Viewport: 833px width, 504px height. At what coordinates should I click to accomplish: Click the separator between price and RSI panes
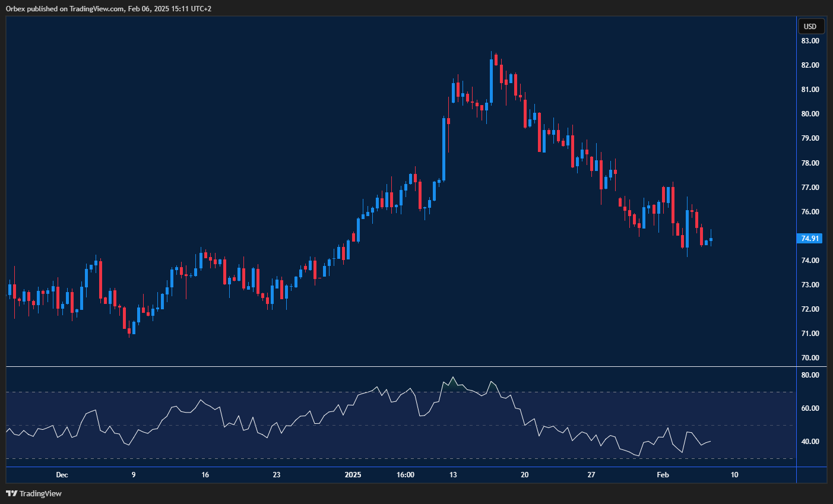click(401, 367)
